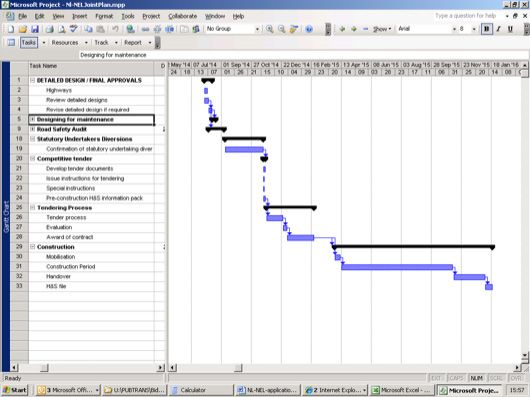This screenshot has height=397, width=530.
Task: Click the Zoom In magnifier icon
Action: point(269,29)
